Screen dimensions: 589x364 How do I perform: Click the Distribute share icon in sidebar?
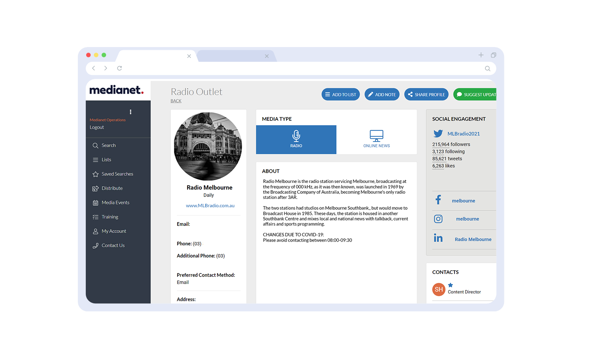(x=95, y=189)
